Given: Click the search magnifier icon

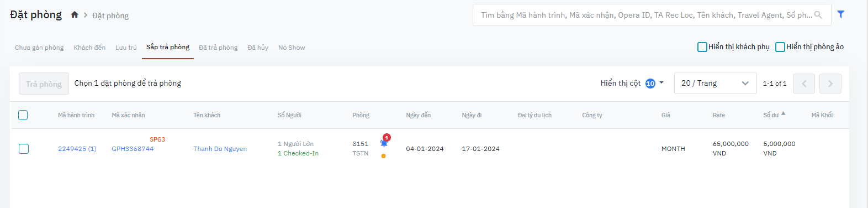Looking at the screenshot, I should (x=818, y=15).
